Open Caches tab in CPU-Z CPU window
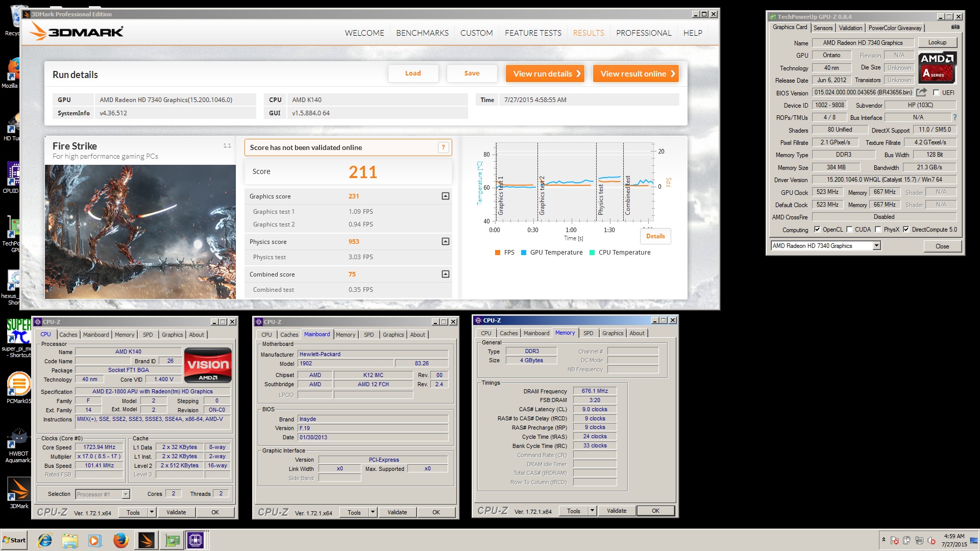This screenshot has height=551, width=980. pyautogui.click(x=68, y=335)
